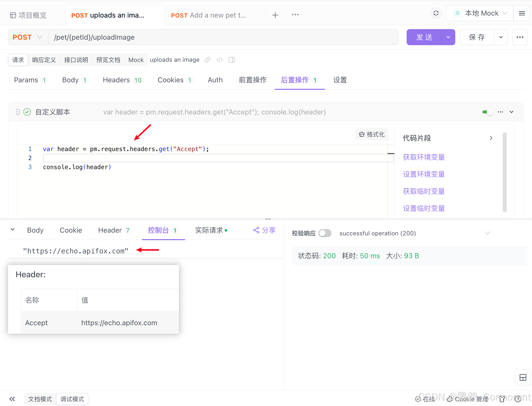Click the refresh icon near the environment selector
This screenshot has width=532, height=406.
436,13
